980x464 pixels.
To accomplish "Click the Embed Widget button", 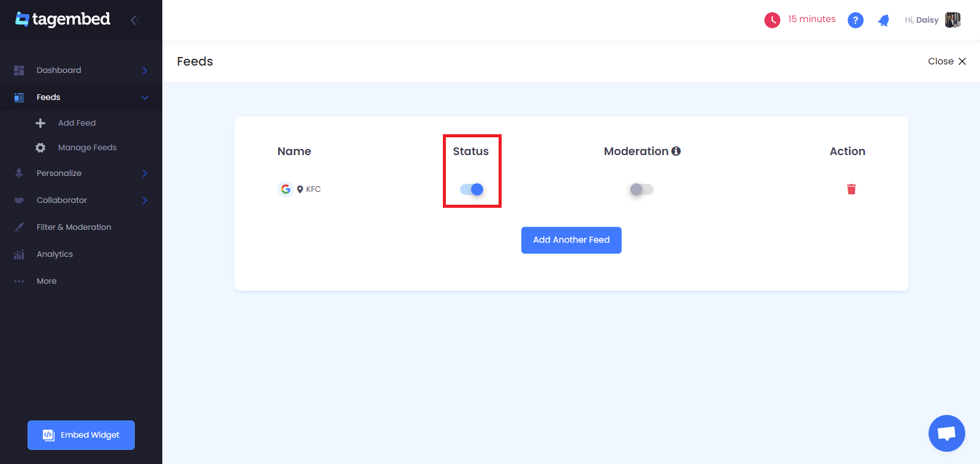I will pyautogui.click(x=81, y=435).
